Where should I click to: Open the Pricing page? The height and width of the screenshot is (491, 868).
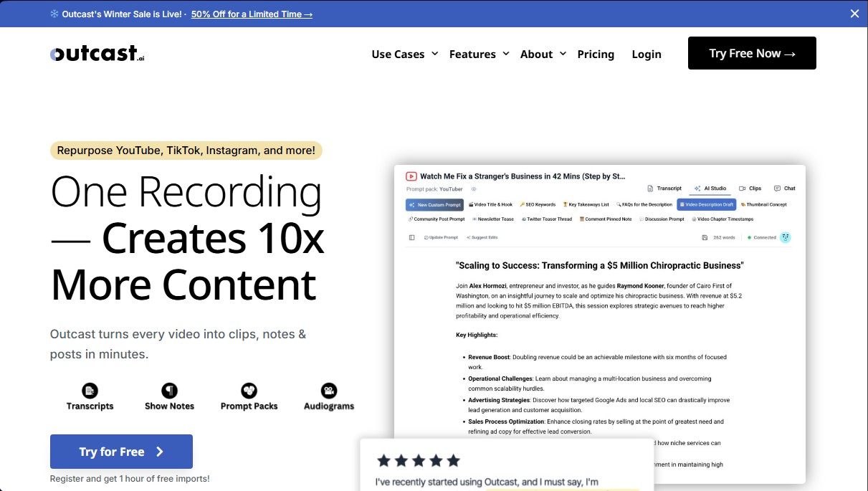[596, 54]
